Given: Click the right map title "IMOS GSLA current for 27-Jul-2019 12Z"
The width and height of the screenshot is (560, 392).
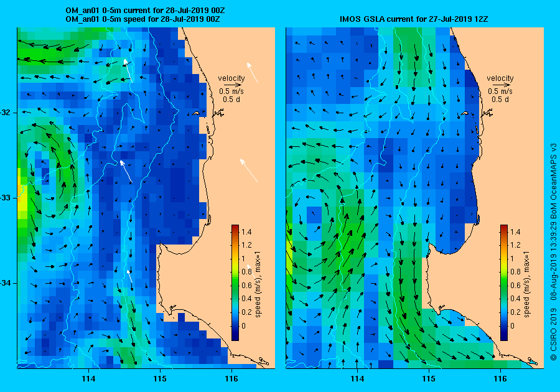Looking at the screenshot, I should (414, 19).
